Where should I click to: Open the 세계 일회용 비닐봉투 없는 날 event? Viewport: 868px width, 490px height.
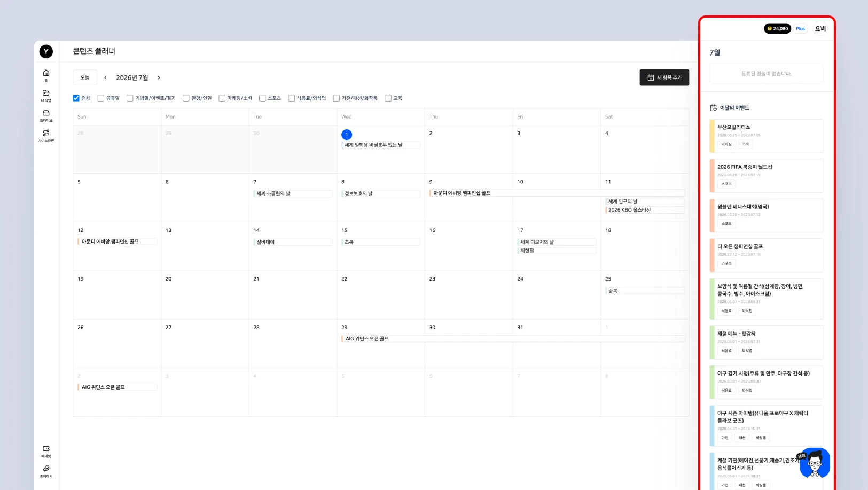[x=380, y=145]
